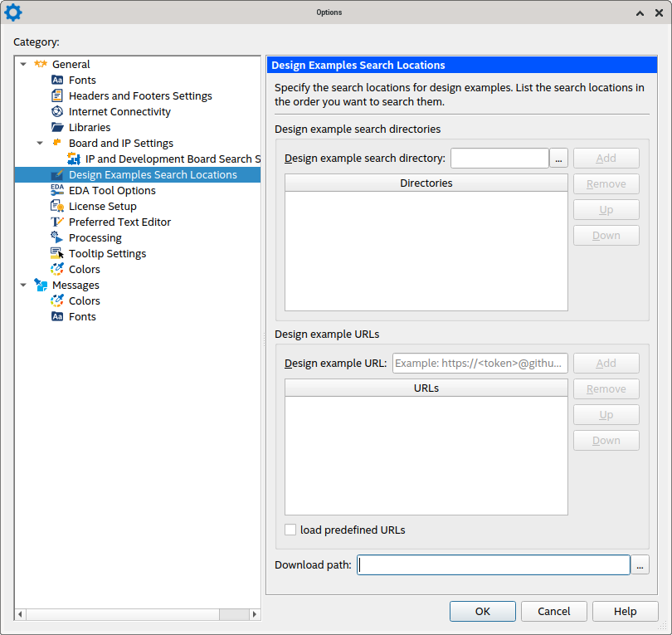Collapse the Messages tree category
Viewport: 672px width, 635px height.
(x=23, y=285)
